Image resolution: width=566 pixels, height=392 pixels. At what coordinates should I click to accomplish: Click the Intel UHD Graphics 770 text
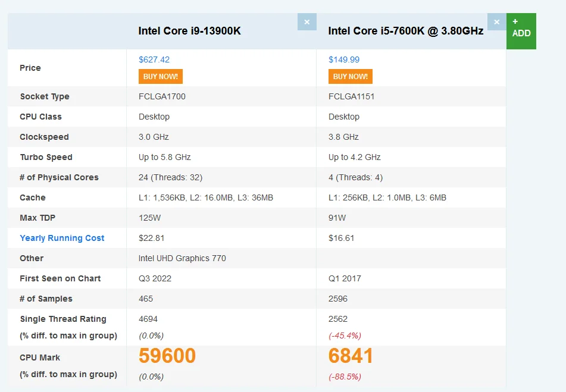coord(182,258)
